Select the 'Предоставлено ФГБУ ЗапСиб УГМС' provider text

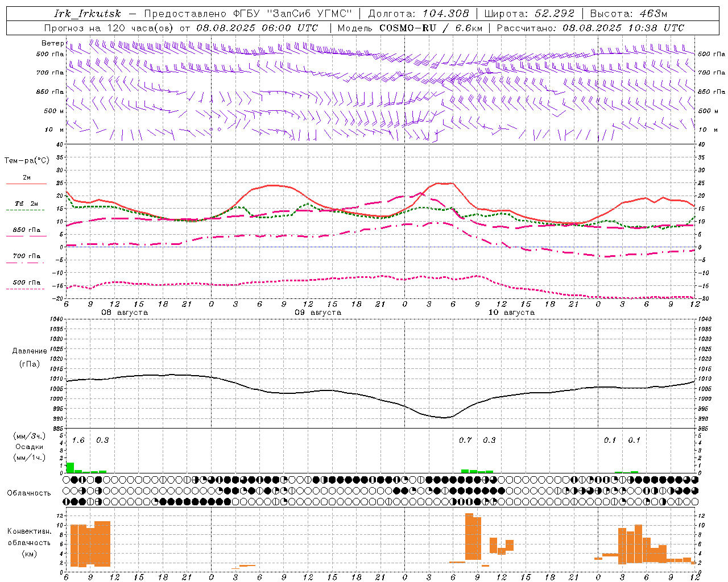pos(249,14)
